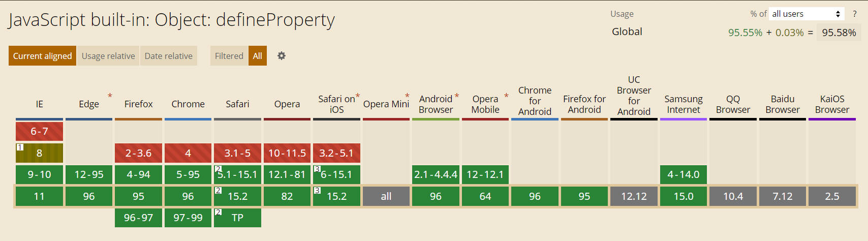Click note 3 marker on iOS Safari 15.2

tap(317, 191)
